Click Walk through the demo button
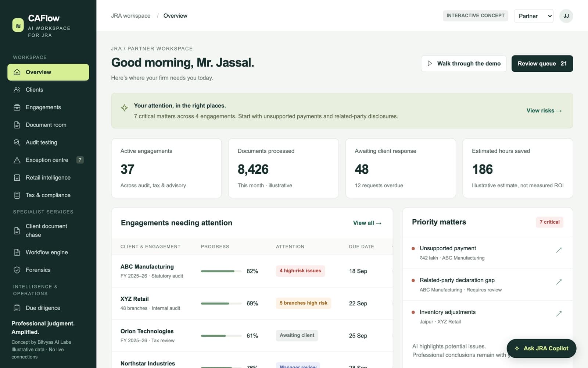Screen dimensions: 588x368 point(464,64)
